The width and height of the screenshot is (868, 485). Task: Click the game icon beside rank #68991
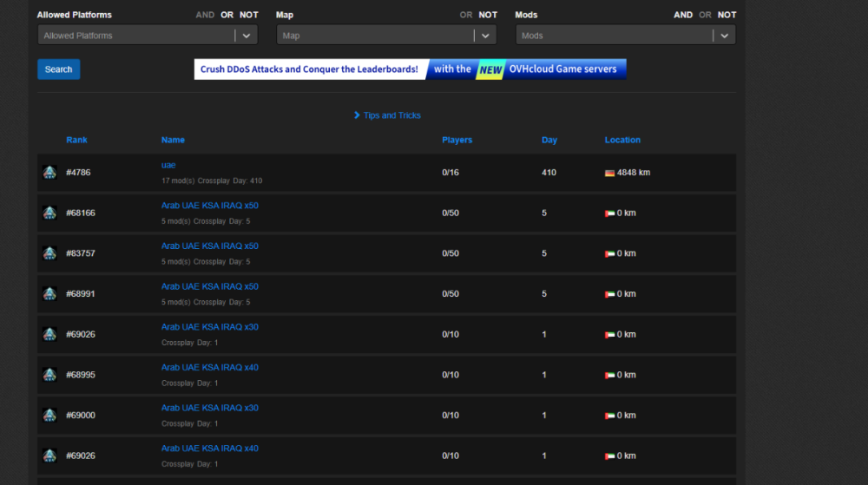[x=49, y=294]
